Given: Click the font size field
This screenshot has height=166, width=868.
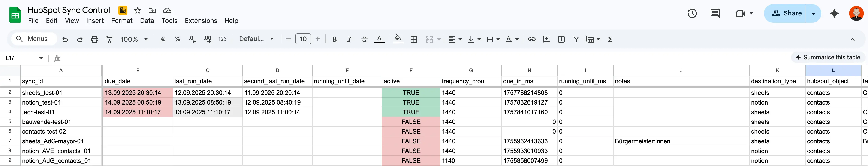Looking at the screenshot, I should click(303, 39).
